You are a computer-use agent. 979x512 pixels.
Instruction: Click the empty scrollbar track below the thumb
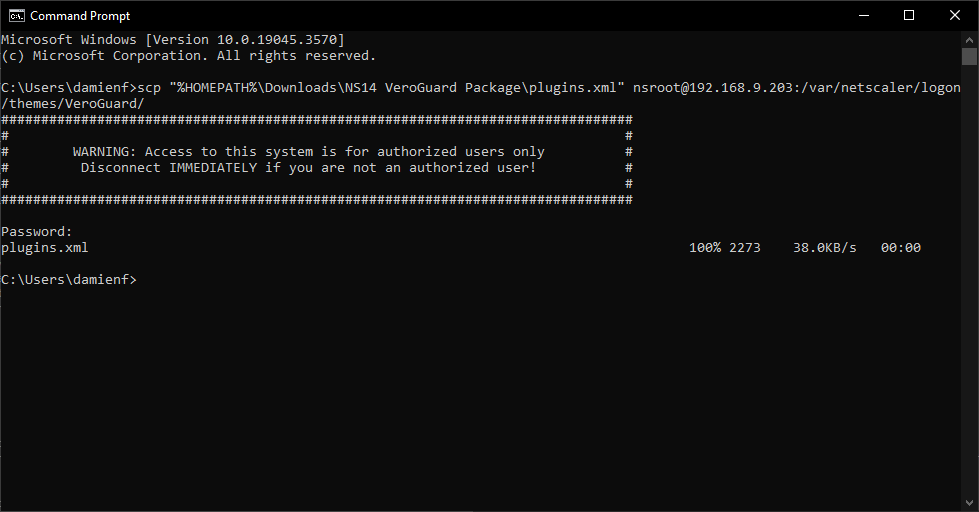[x=969, y=300]
